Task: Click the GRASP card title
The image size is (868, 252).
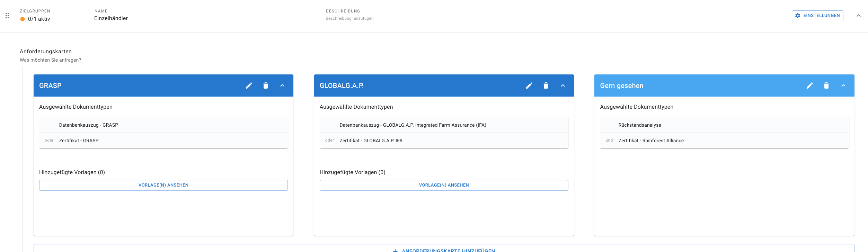Action: [x=50, y=85]
